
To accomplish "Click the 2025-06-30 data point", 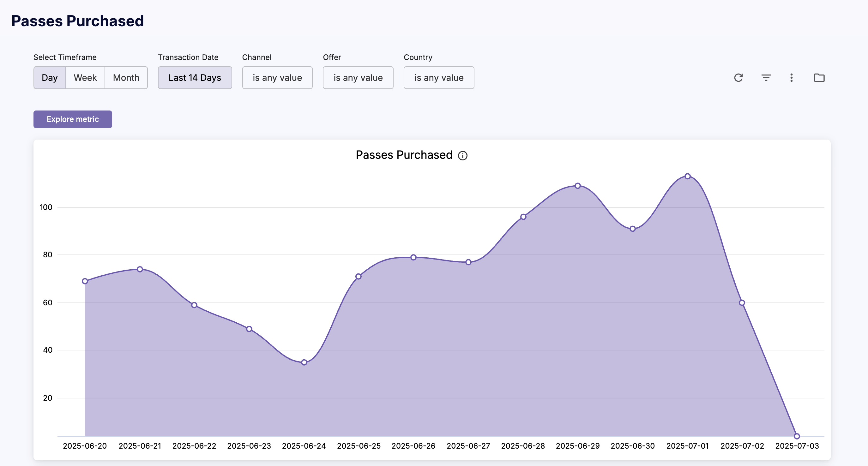I will [633, 229].
